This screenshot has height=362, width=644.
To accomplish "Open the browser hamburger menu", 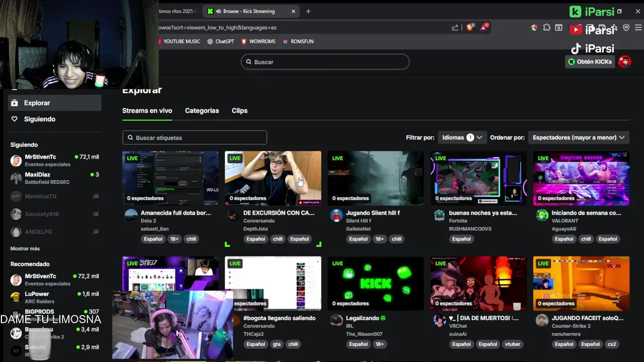I will 638,28.
